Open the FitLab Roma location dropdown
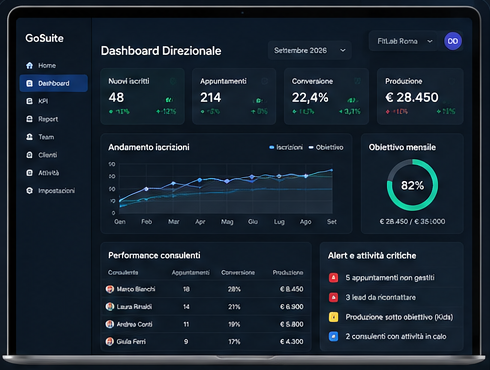This screenshot has width=490, height=370. tap(404, 41)
